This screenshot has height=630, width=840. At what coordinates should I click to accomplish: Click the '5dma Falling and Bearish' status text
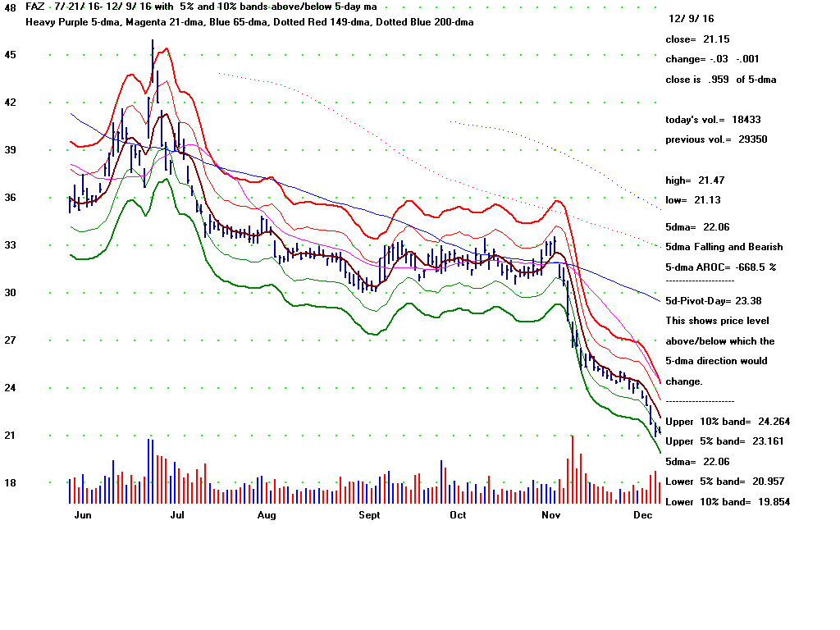point(724,247)
